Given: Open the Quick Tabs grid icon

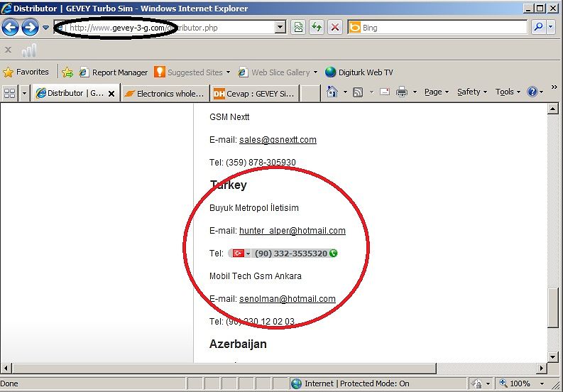Looking at the screenshot, I should (10, 93).
